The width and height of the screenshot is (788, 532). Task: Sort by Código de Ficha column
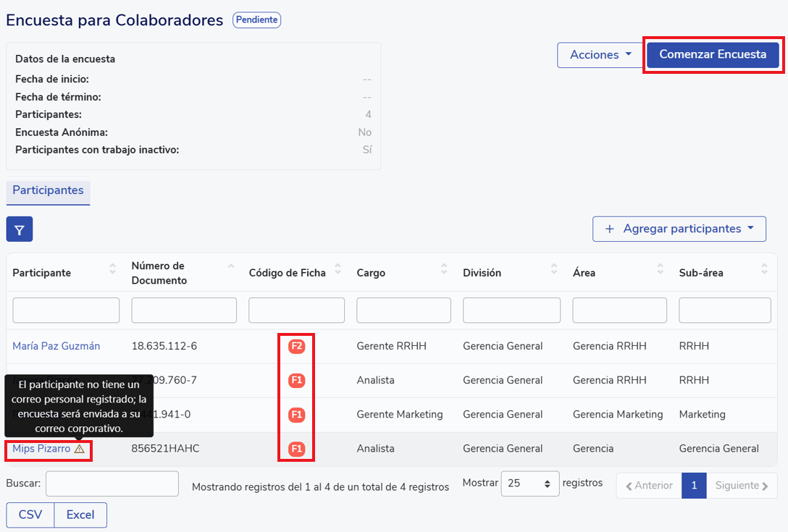pos(338,269)
